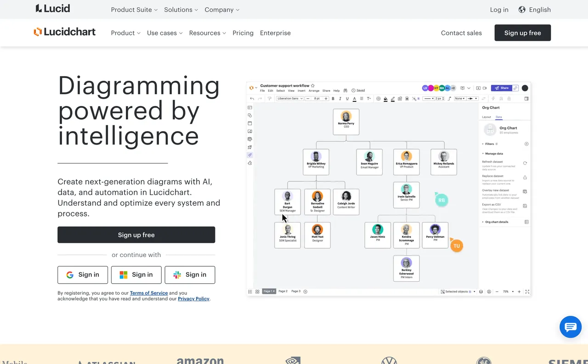Viewport: 588px width, 364px height.
Task: Sign in with Google
Action: click(x=83, y=274)
